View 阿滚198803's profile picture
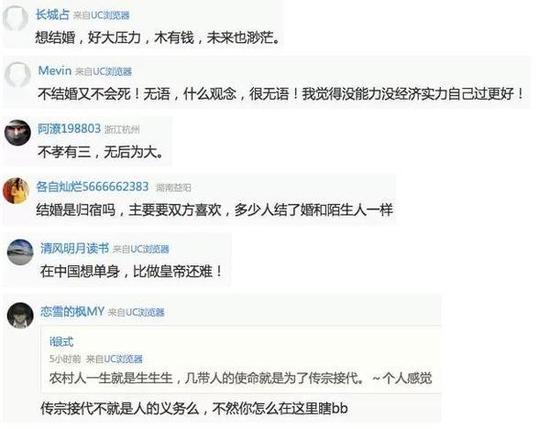The height and width of the screenshot is (429, 550). [18, 133]
